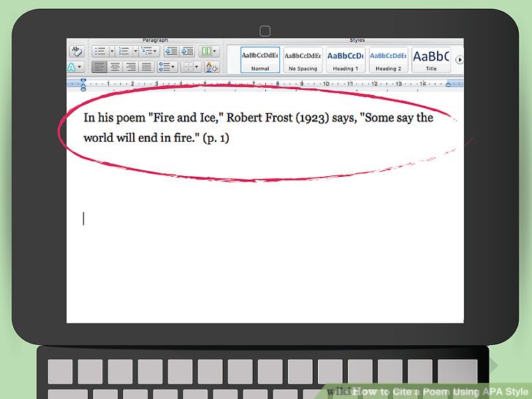This screenshot has width=532, height=399.
Task: Apply the Normal style
Action: point(260,60)
